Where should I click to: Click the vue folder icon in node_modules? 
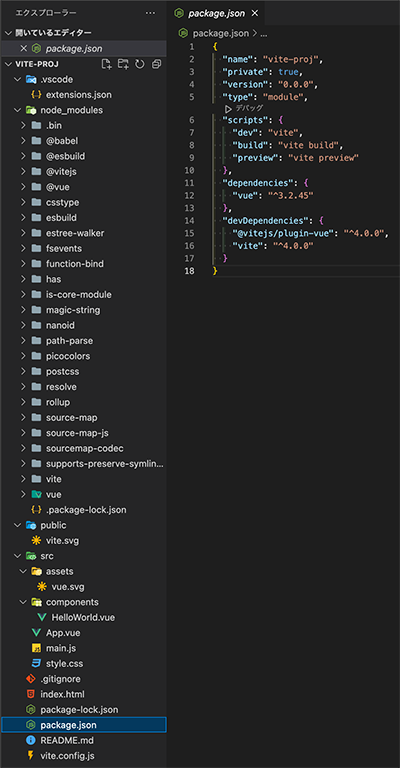click(x=36, y=494)
